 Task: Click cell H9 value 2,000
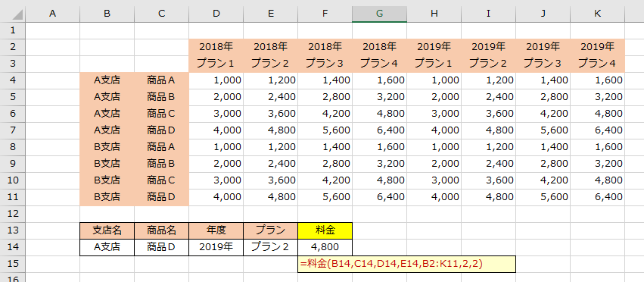434,164
